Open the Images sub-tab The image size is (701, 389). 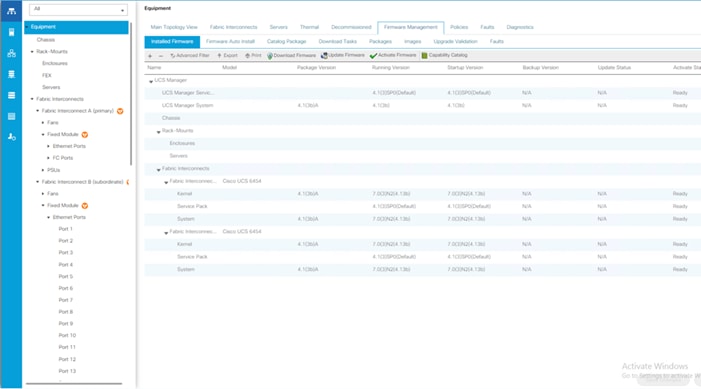[x=412, y=42]
